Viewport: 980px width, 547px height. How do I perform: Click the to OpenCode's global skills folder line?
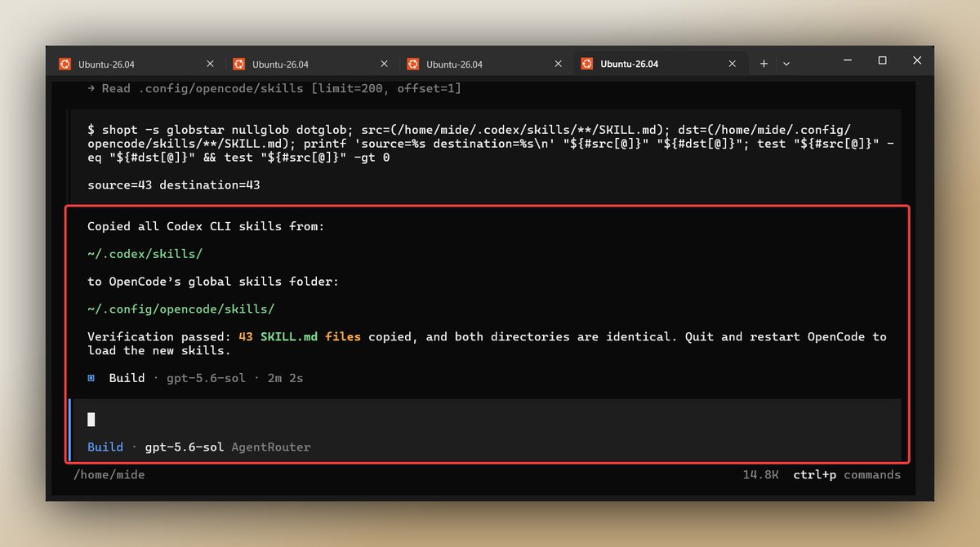coord(213,282)
